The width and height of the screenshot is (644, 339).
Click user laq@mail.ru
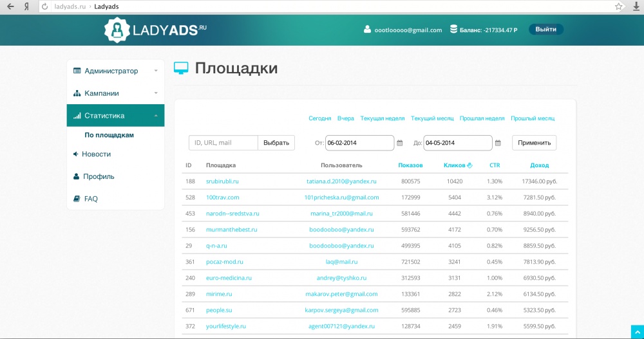coord(341,261)
